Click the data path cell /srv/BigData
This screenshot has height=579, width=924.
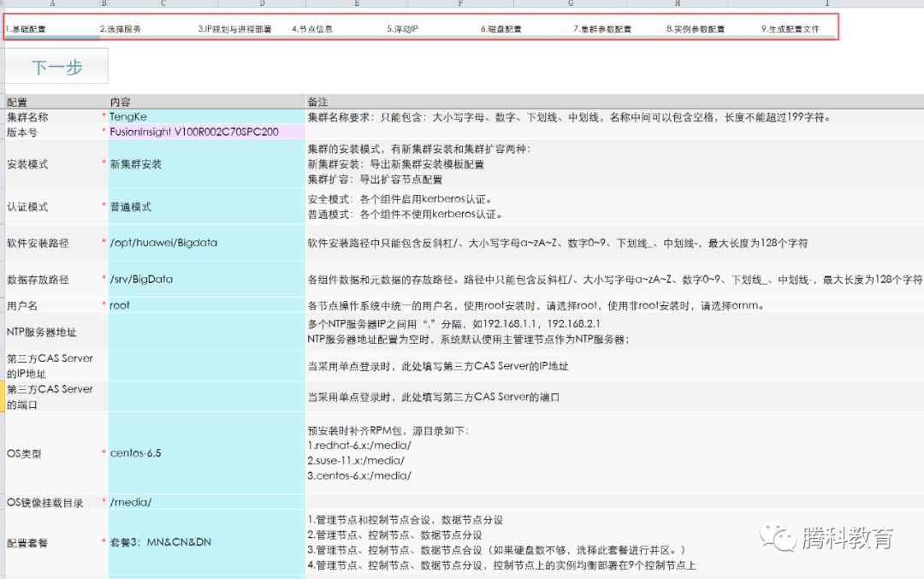(206, 279)
